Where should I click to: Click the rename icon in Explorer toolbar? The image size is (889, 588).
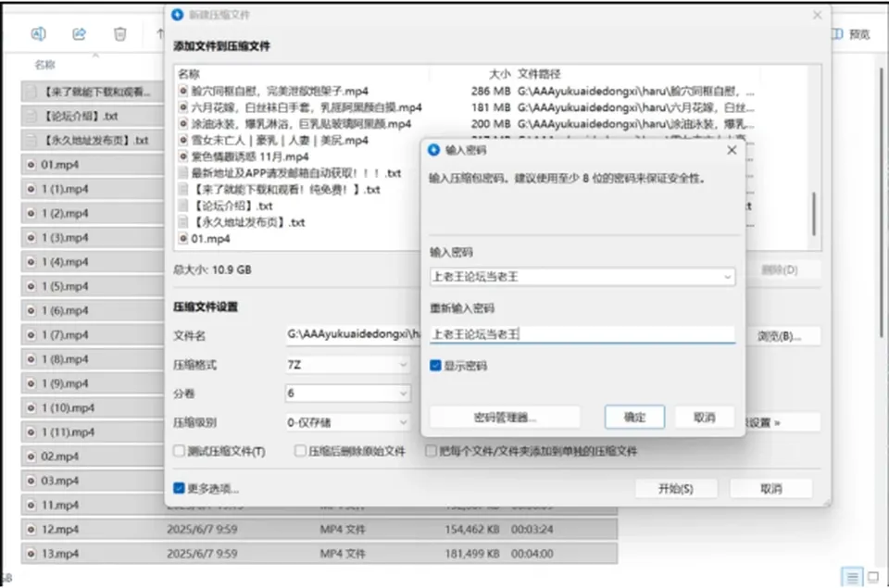coord(38,34)
